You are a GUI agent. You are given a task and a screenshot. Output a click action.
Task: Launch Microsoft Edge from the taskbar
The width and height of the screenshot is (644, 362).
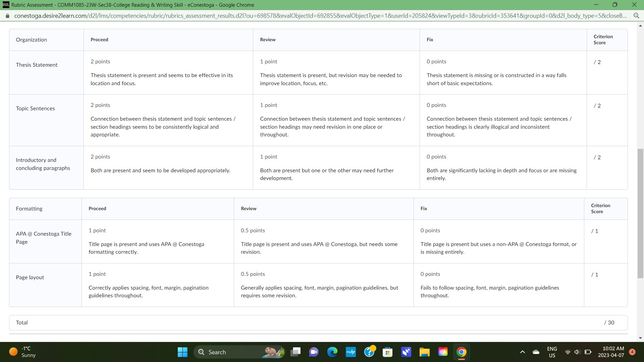click(x=332, y=352)
